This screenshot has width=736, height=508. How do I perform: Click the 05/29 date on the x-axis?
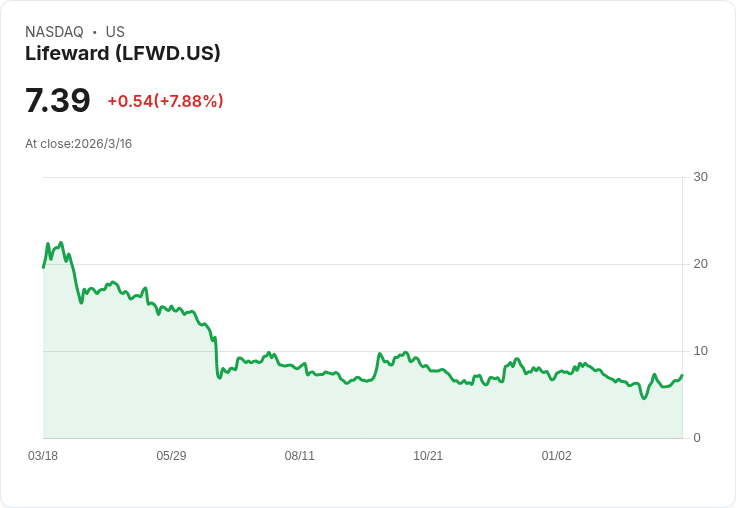[171, 455]
